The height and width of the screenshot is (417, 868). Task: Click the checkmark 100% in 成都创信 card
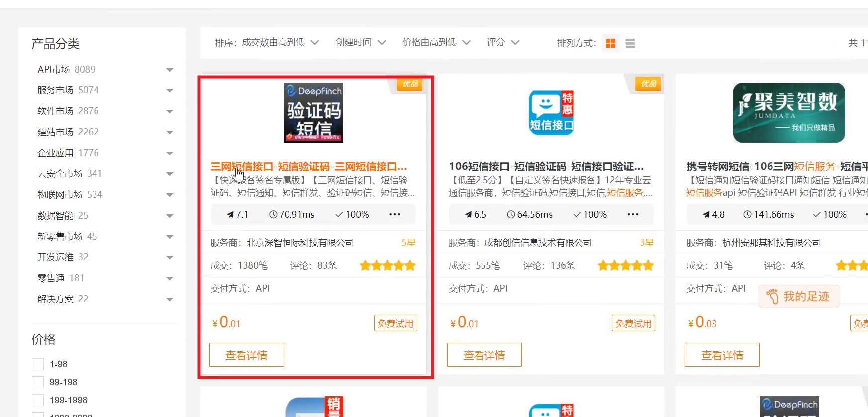(590, 214)
